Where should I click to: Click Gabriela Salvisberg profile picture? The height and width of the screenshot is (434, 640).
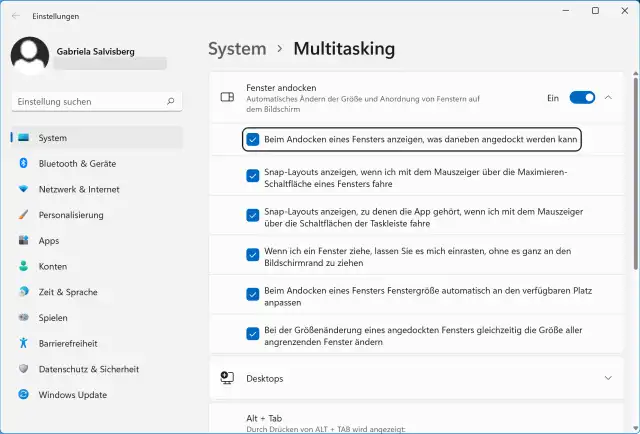pyautogui.click(x=30, y=56)
